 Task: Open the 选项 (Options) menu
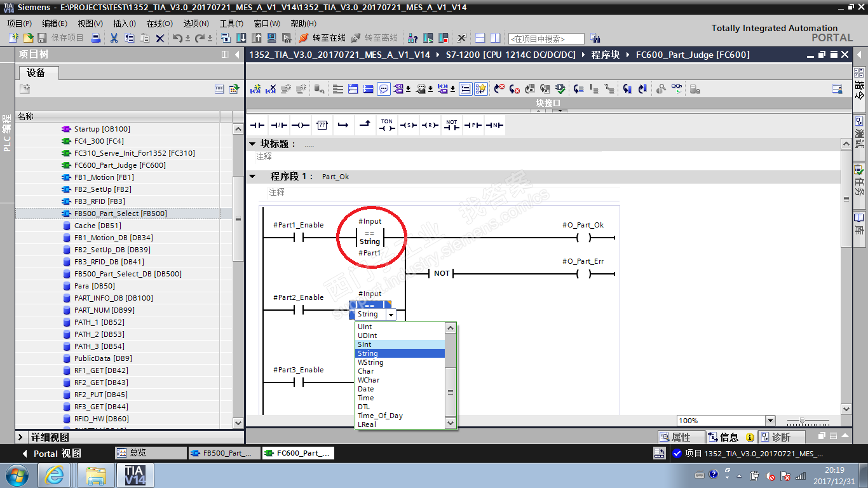[196, 24]
